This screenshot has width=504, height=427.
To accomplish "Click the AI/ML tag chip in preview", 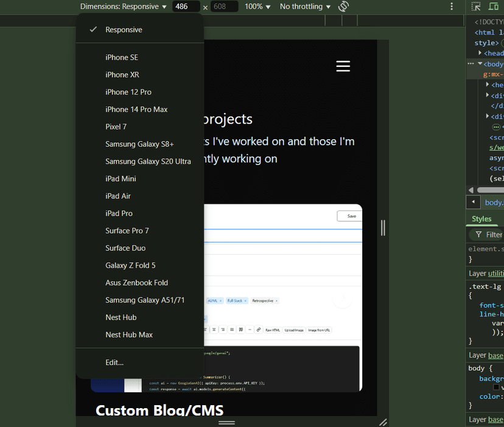I will (214, 300).
